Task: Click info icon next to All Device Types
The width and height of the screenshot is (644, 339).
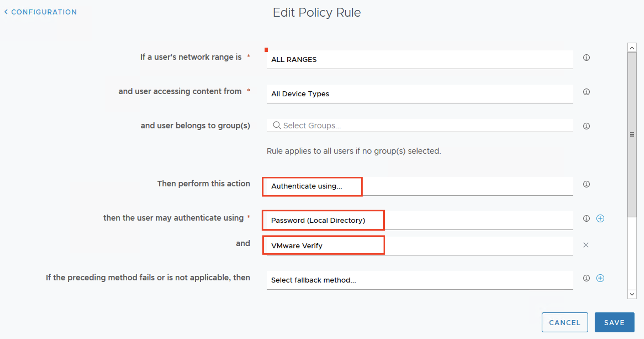Action: coord(586,92)
